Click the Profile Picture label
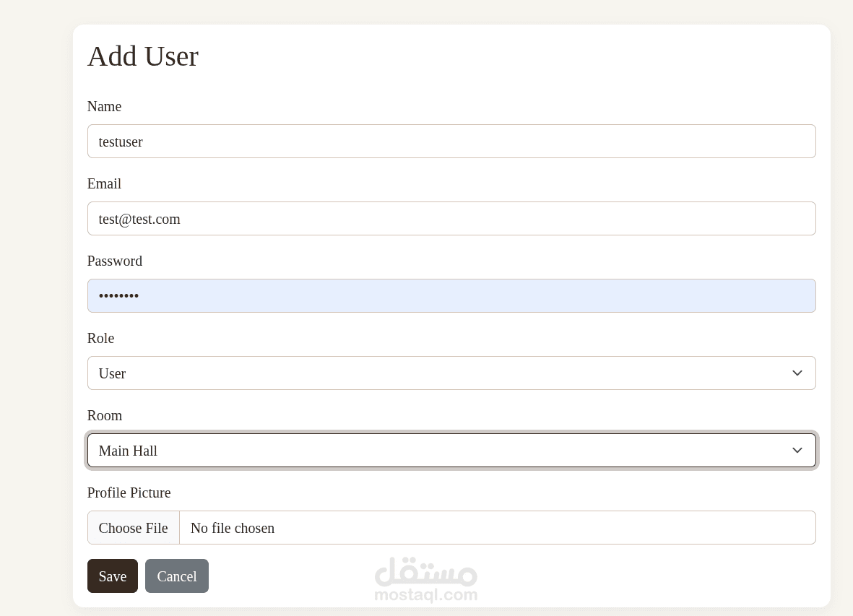Image resolution: width=853 pixels, height=616 pixels. [x=129, y=493]
